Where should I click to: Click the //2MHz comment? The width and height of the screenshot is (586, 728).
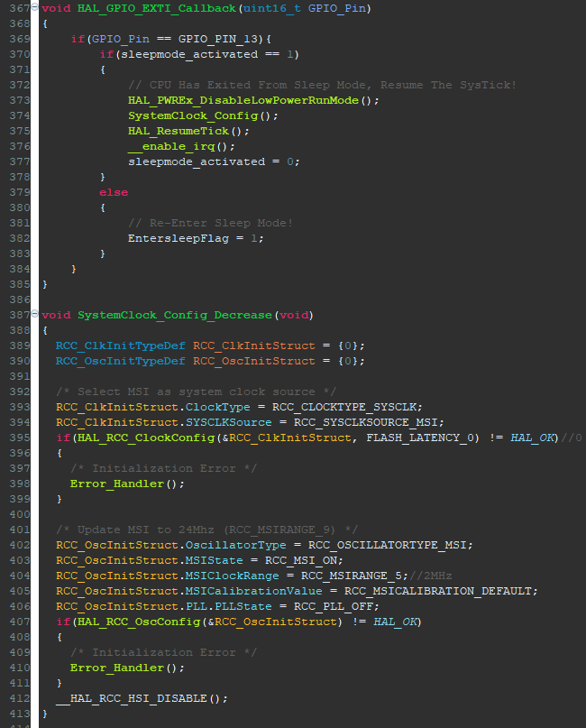click(x=430, y=576)
